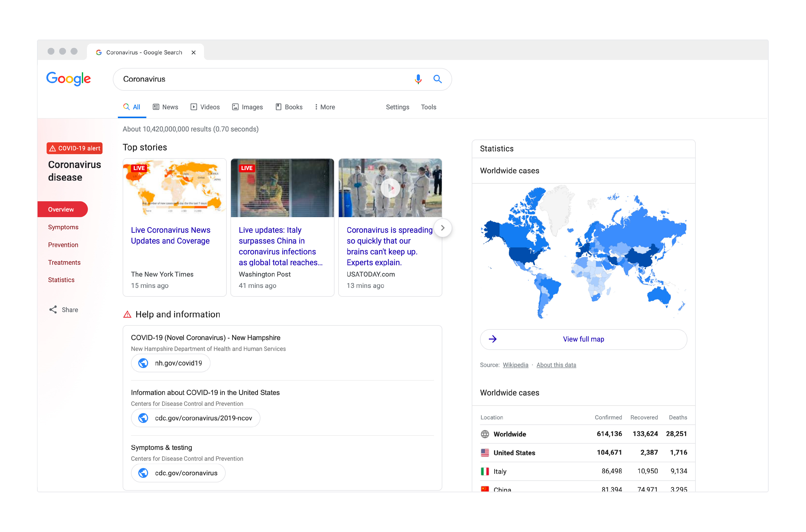806x532 pixels.
Task: Select the All results tab
Action: 132,107
